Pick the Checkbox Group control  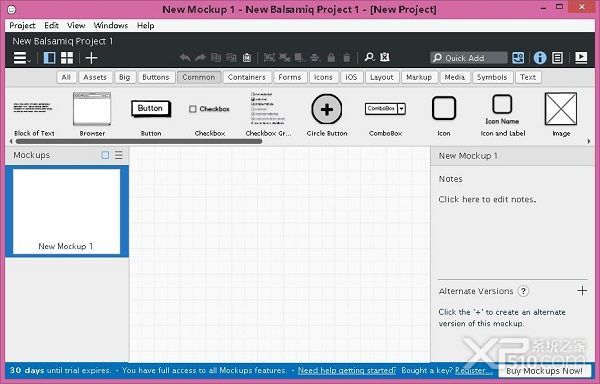tap(268, 114)
